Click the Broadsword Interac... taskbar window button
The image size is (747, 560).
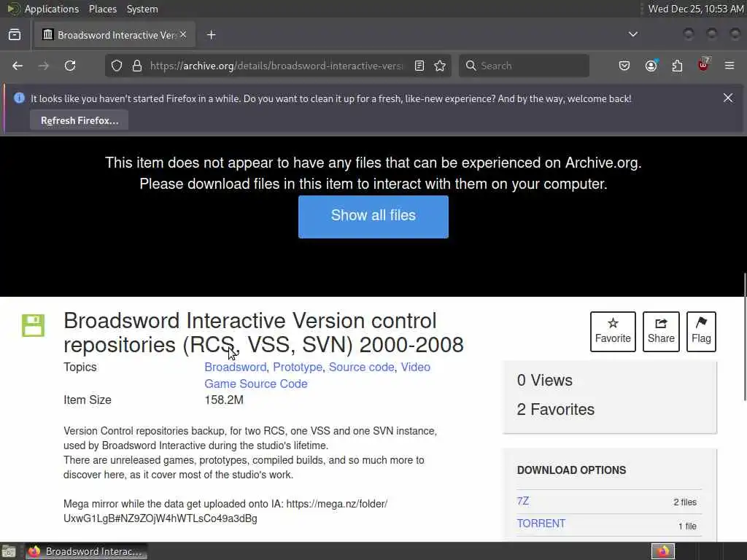[86, 551]
